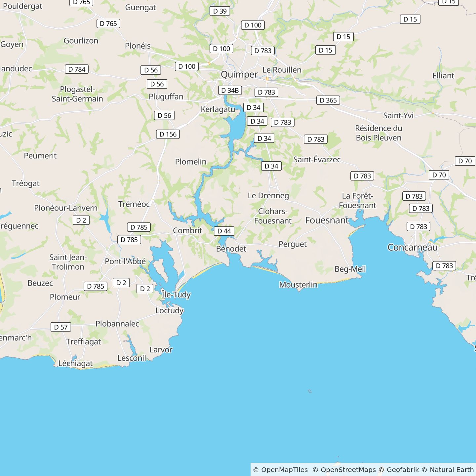Click the D 57 road marker
The height and width of the screenshot is (476, 476).
point(61,327)
